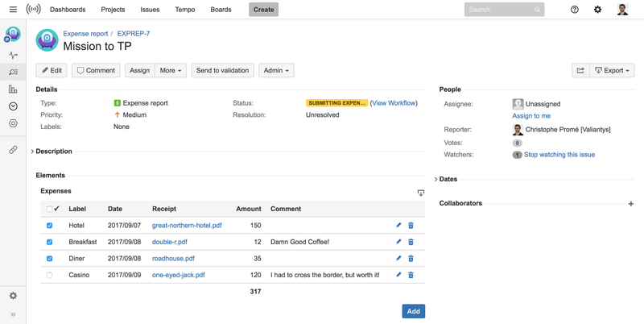Click the pencil edit icon for Hotel row
Viewport: 644px width, 324px height.
coord(398,226)
